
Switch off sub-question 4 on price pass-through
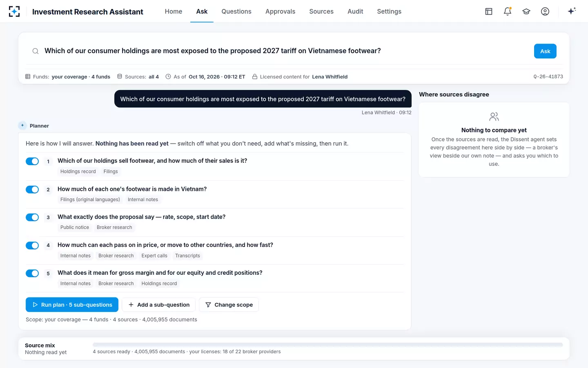click(32, 245)
